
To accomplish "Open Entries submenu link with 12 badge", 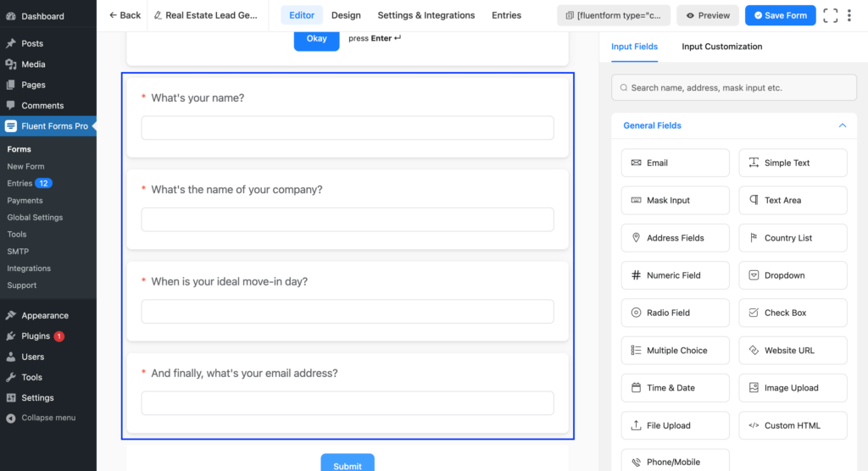I will [x=30, y=183].
